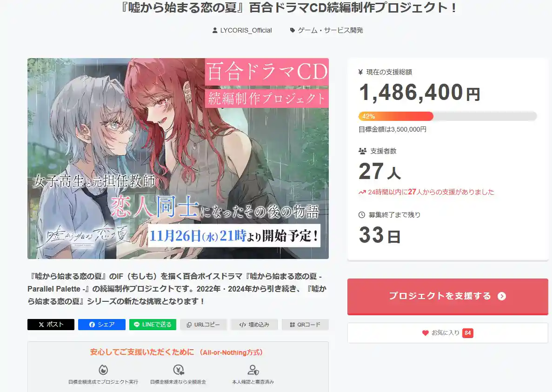Click プロジェクトを支援する support button

[447, 296]
